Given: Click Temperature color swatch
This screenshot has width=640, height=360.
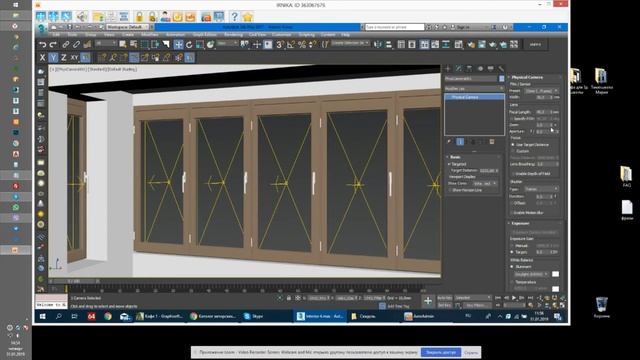Looking at the screenshot, I should point(556,289).
